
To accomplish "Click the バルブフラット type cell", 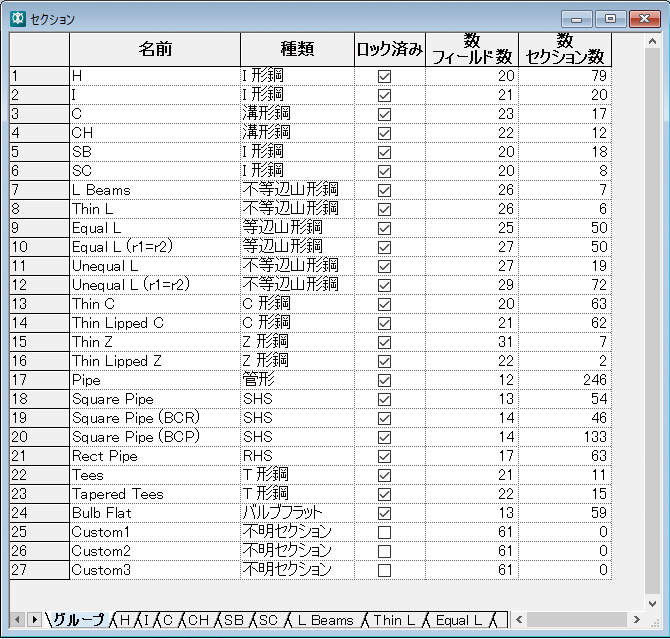I will click(x=297, y=513).
